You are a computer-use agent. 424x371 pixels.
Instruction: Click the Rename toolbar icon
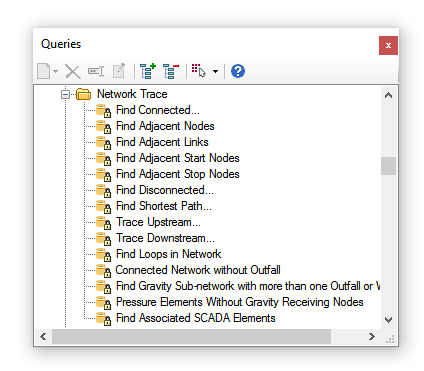click(x=96, y=71)
